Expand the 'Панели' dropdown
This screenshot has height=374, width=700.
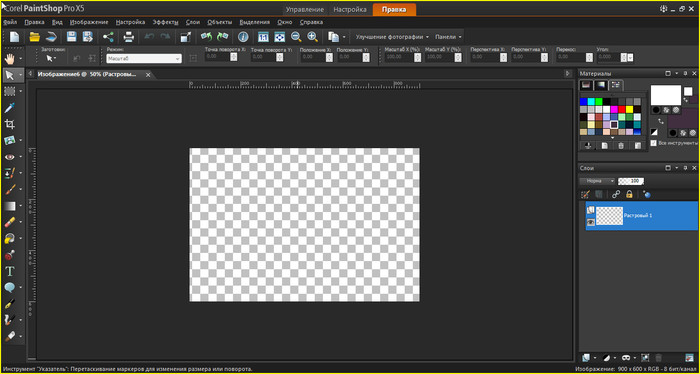tap(448, 37)
